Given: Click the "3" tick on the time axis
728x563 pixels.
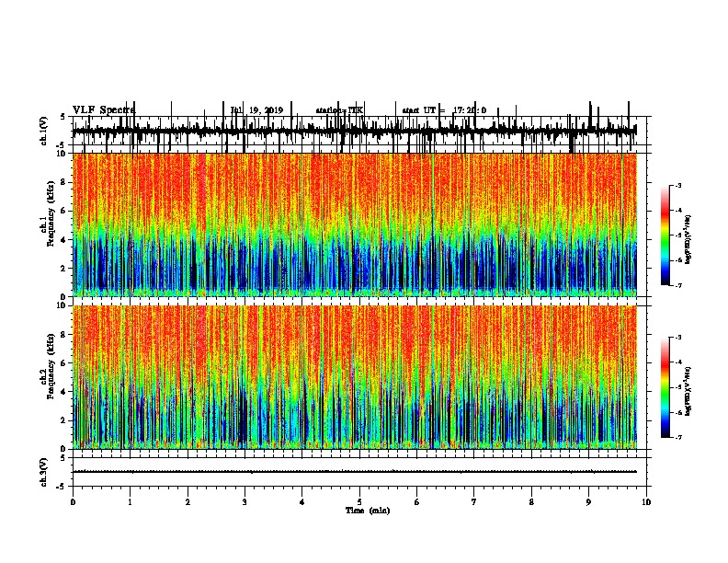Looking at the screenshot, I should (245, 502).
